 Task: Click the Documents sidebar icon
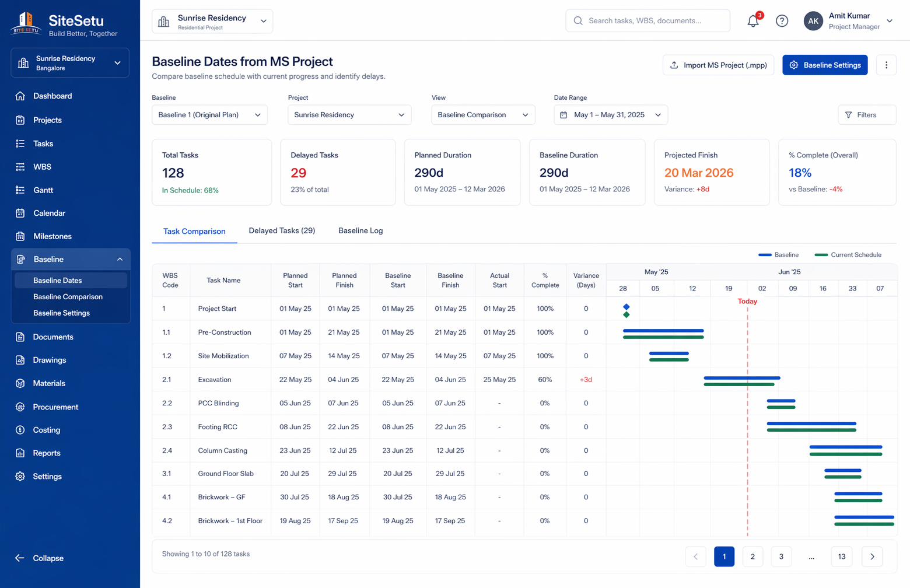tap(20, 337)
